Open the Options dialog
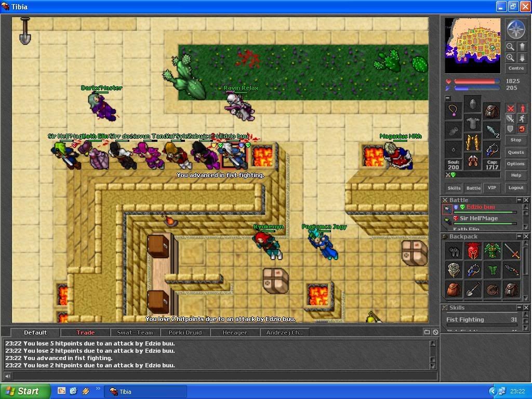Screen dimensions: 532x399 coord(516,164)
